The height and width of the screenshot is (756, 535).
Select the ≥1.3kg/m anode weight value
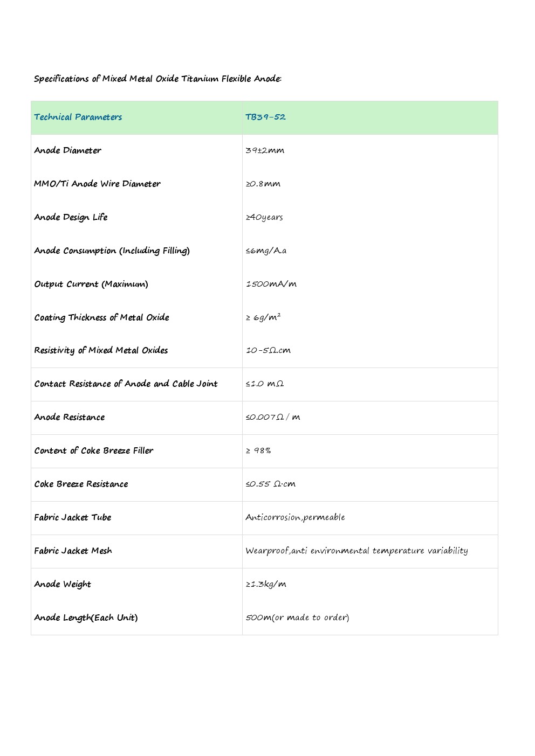coord(266,584)
